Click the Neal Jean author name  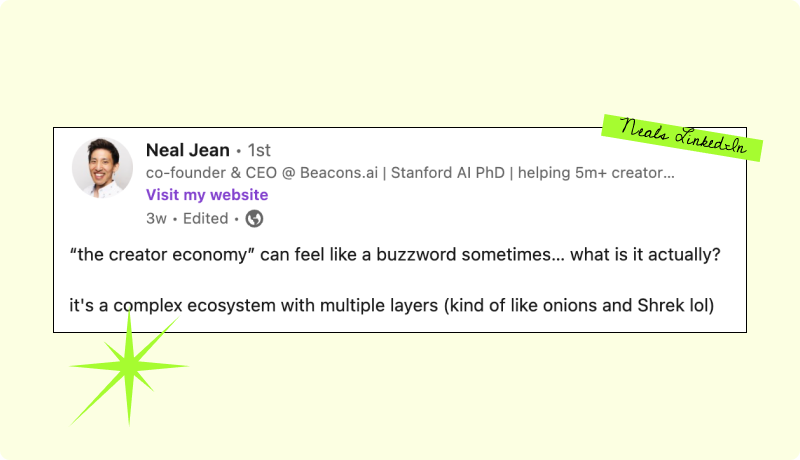point(188,151)
